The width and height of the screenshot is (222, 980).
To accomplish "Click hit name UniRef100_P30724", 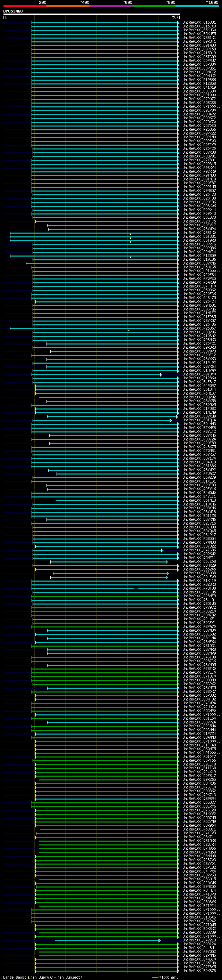I will [x=199, y=439].
